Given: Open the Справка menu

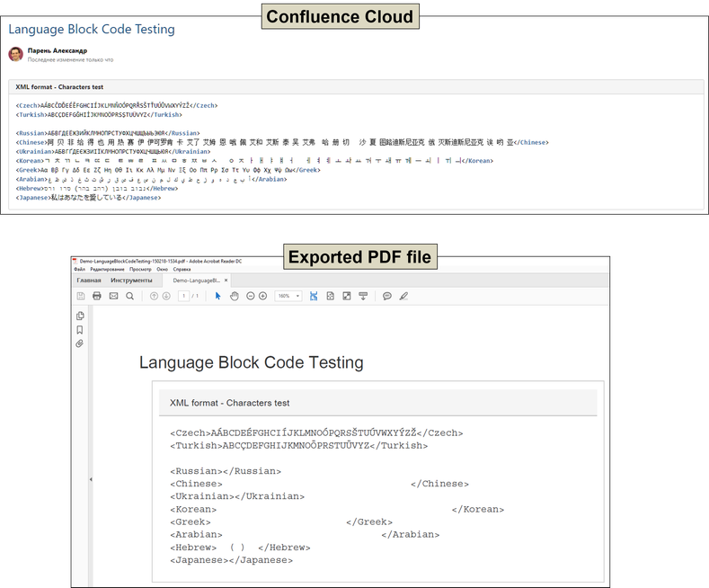Looking at the screenshot, I should tap(182, 269).
